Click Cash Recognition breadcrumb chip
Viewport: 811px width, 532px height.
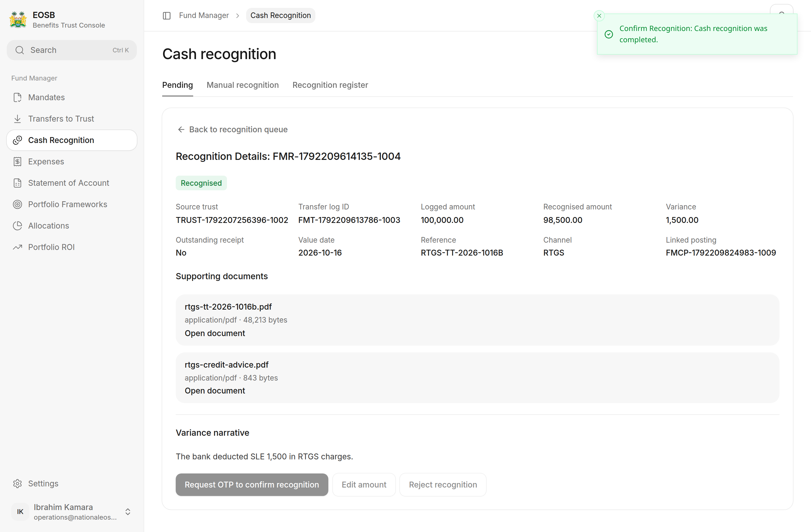point(280,16)
